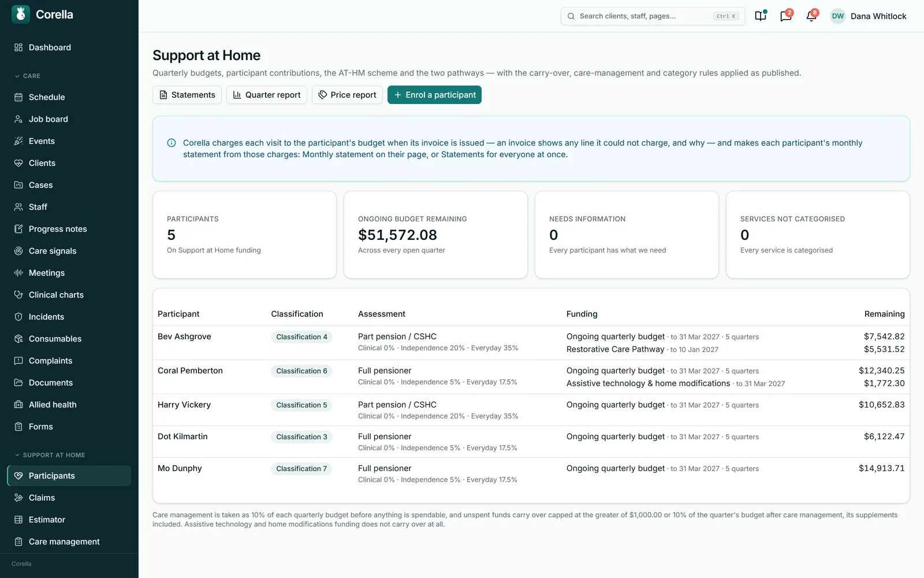The width and height of the screenshot is (924, 578).
Task: Click the Consumables icon
Action: coord(18,339)
